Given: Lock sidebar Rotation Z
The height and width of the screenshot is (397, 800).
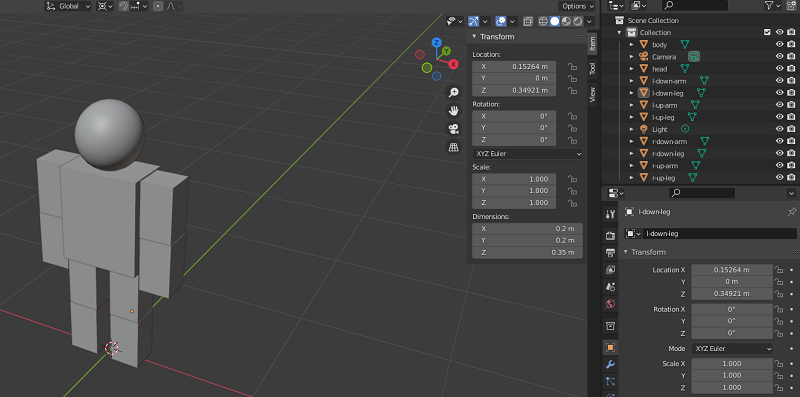Looking at the screenshot, I should tap(572, 140).
